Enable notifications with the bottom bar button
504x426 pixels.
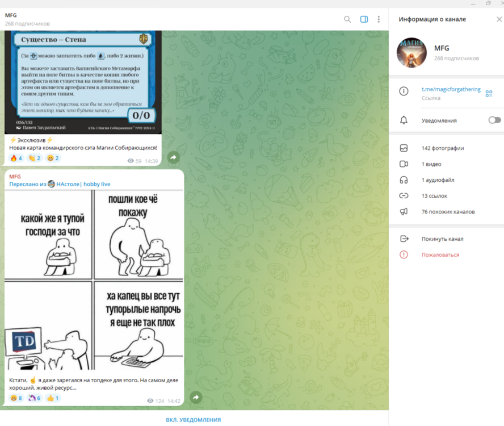(x=194, y=420)
